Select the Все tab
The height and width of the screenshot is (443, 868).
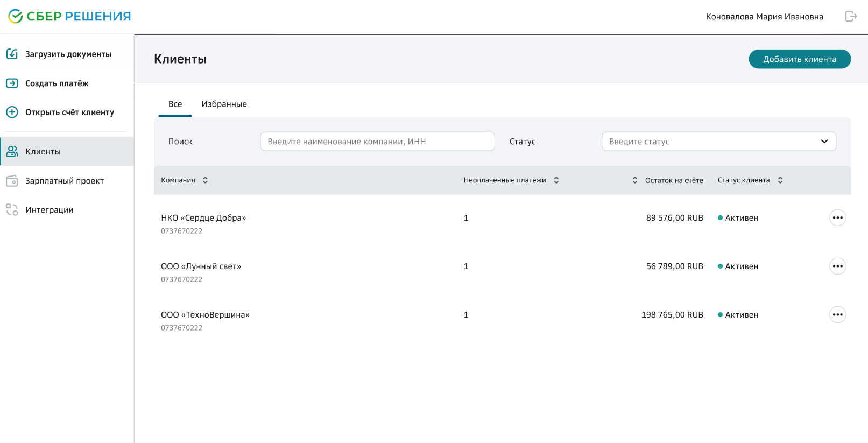(175, 104)
